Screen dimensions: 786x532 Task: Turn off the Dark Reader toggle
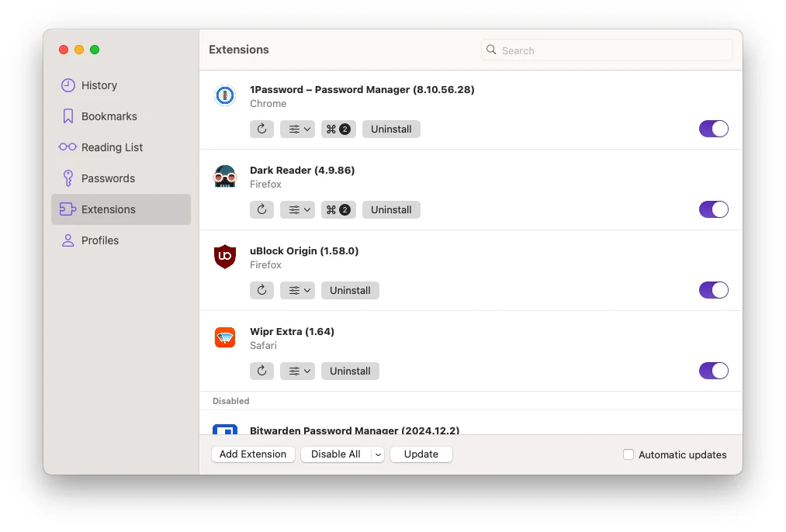point(713,210)
